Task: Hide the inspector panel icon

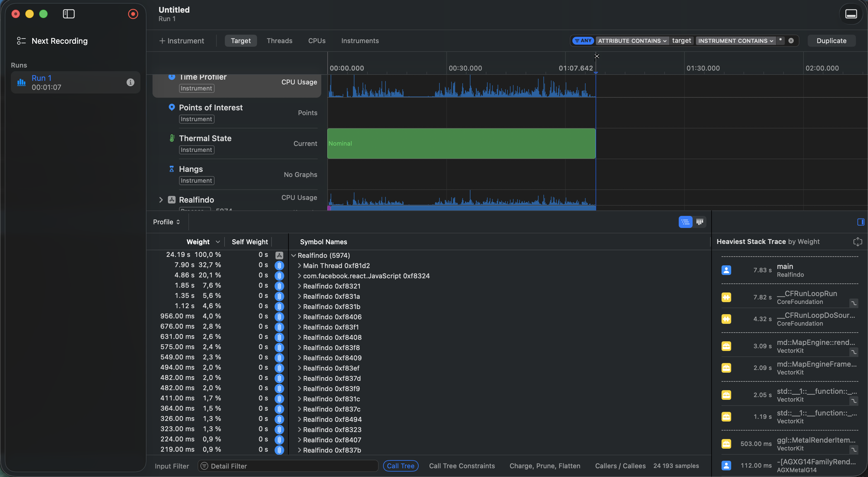Action: click(x=860, y=222)
